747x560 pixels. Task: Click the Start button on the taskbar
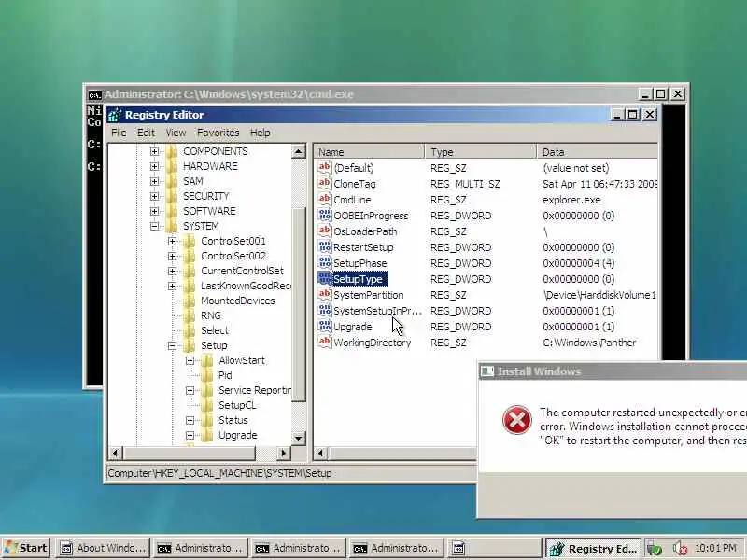tap(26, 548)
